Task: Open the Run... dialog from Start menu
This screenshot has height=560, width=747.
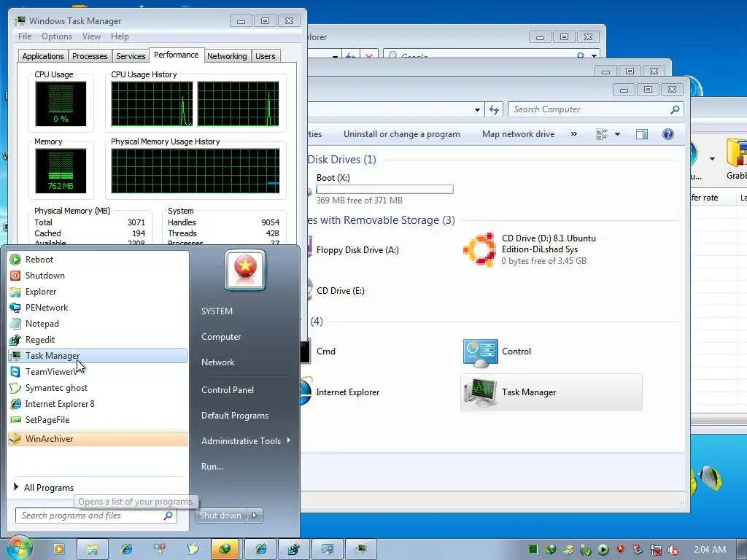Action: [x=212, y=467]
